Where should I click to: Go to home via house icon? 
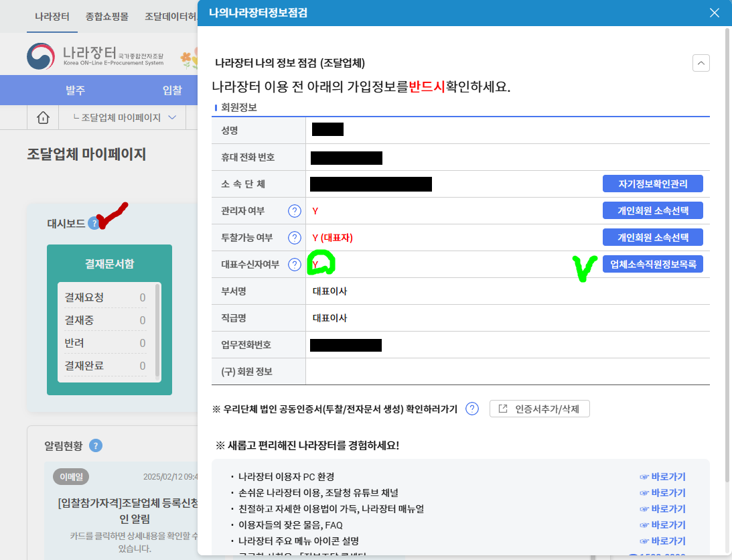click(43, 117)
